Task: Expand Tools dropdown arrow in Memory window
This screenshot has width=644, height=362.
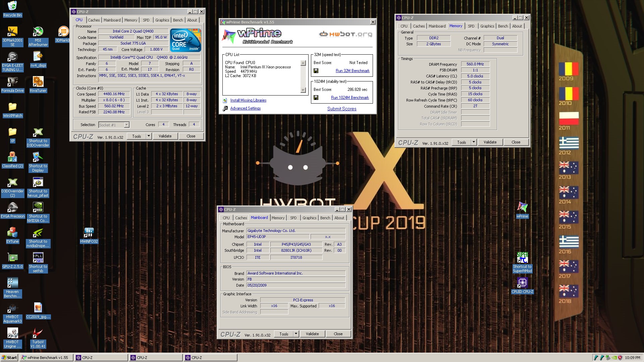Action: point(474,142)
